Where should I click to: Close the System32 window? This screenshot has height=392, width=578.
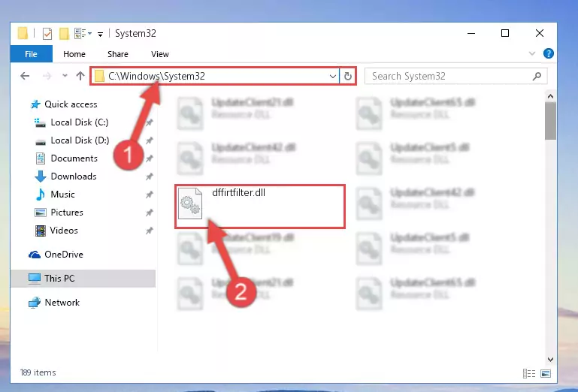[x=540, y=34]
